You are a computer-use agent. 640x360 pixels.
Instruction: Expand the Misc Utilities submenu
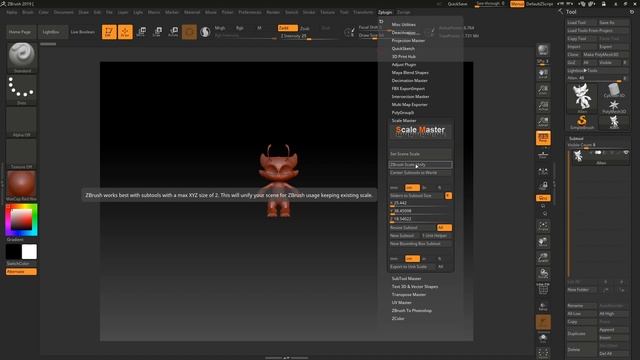click(404, 24)
